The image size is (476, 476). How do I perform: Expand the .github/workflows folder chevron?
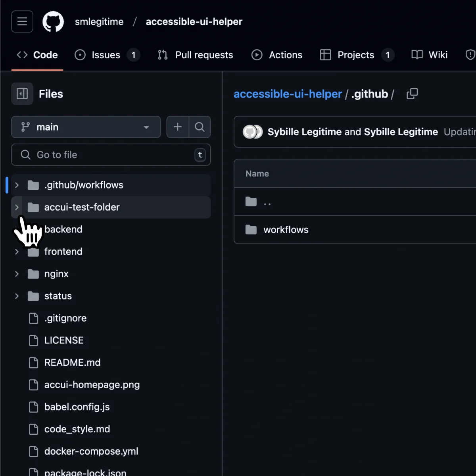(x=17, y=185)
